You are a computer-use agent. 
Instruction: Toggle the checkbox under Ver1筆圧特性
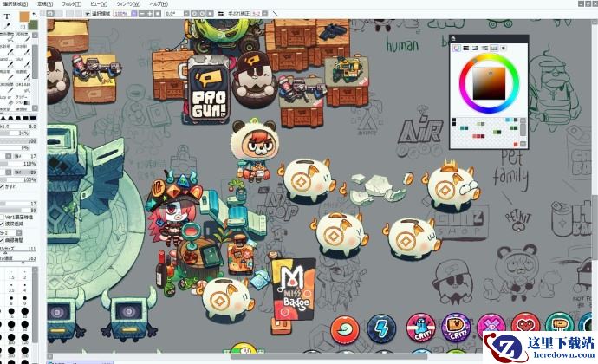tap(2, 224)
